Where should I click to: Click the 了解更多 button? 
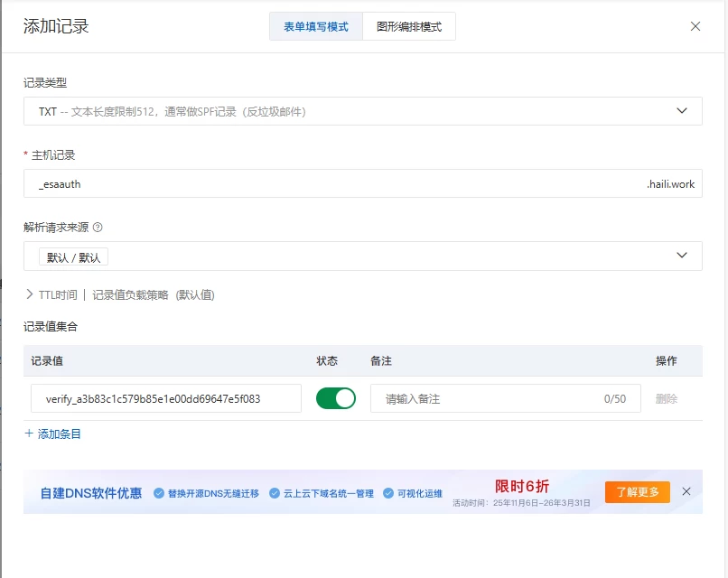(637, 492)
